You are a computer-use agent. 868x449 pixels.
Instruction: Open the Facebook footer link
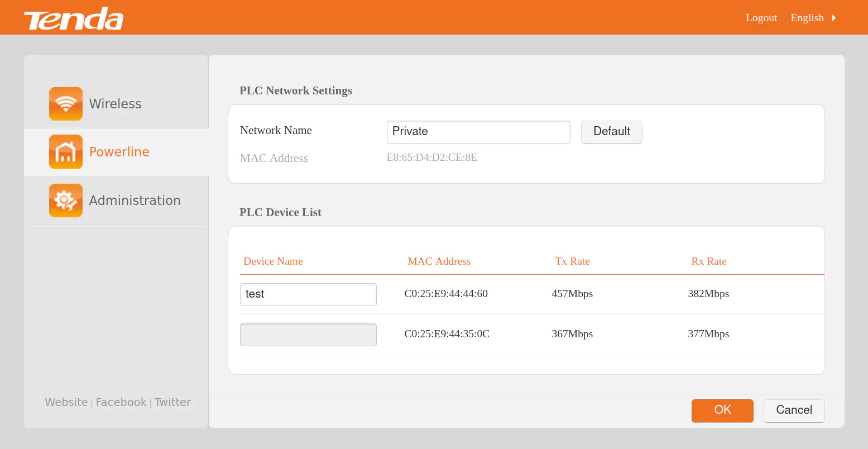click(121, 402)
